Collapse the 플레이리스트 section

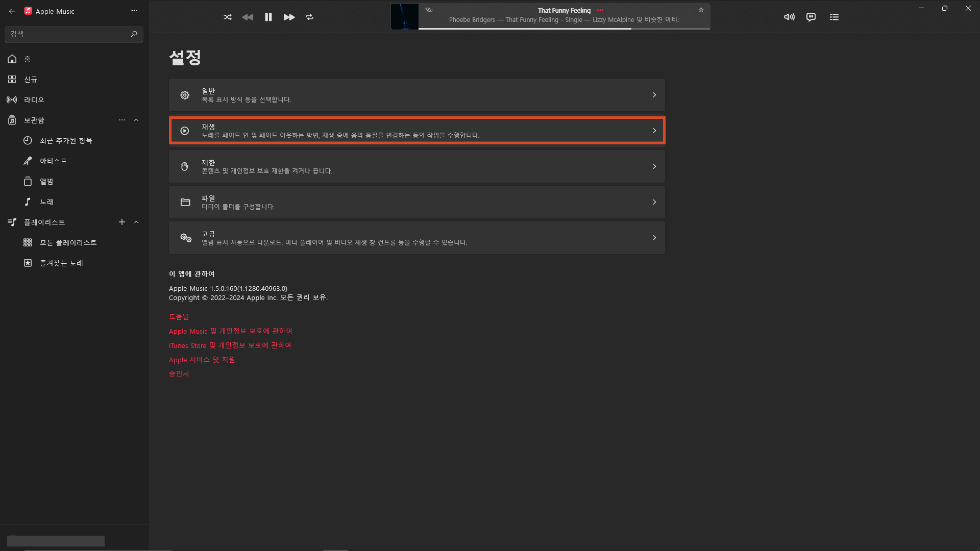pos(136,222)
